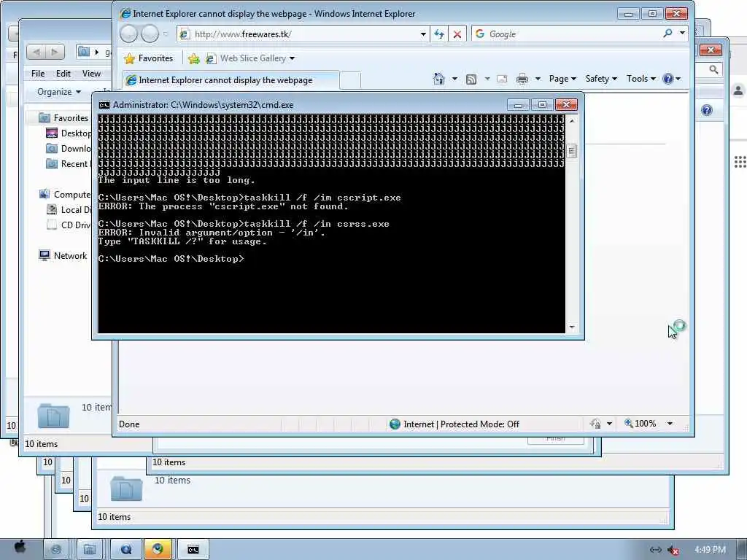
Task: Open the Safety menu
Action: (601, 79)
